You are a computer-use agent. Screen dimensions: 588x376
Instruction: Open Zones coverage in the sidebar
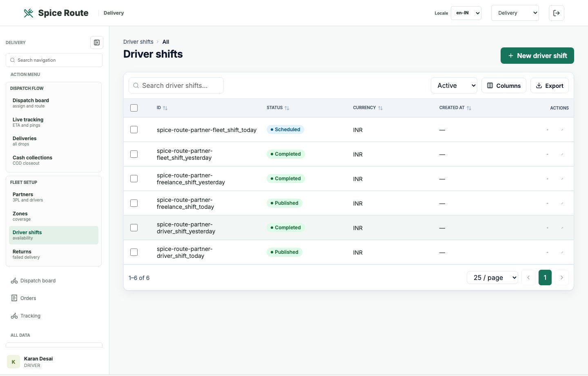[53, 216]
